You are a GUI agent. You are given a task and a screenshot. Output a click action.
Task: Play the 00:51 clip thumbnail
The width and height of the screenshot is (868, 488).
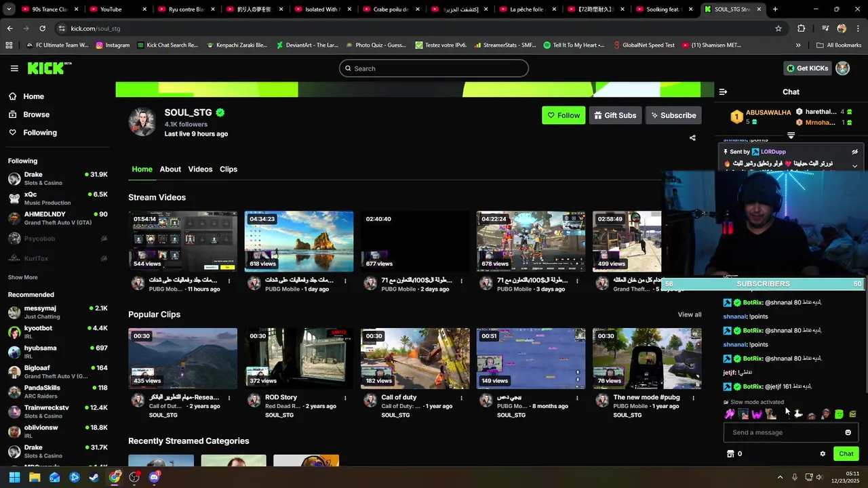(x=531, y=359)
